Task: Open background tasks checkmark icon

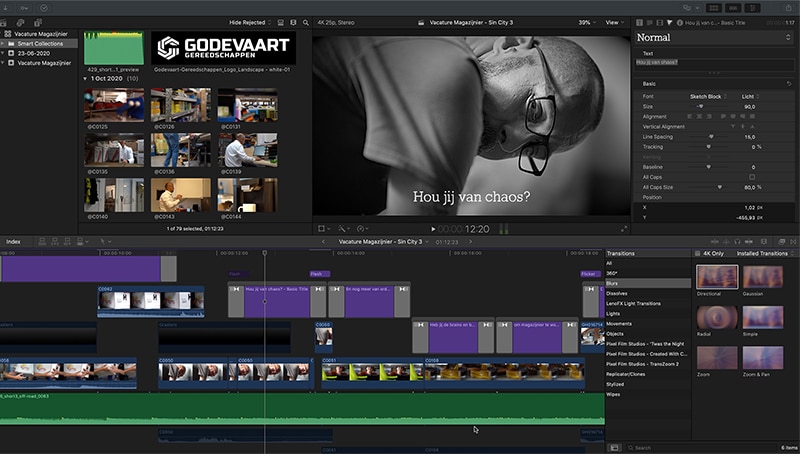Action: pyautogui.click(x=44, y=8)
